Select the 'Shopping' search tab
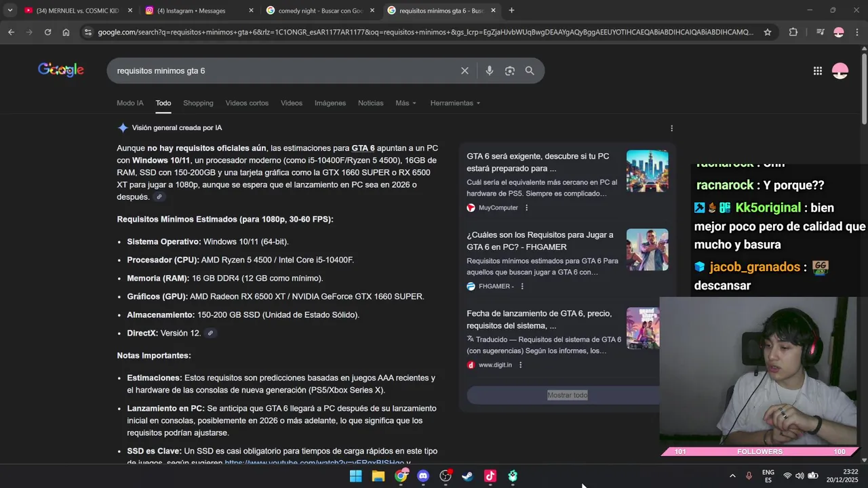Screen dimensions: 868x488 [198, 103]
